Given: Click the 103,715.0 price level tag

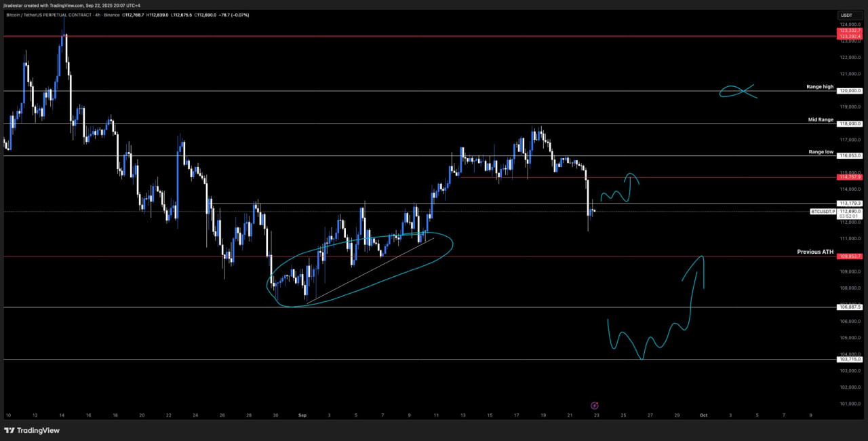Looking at the screenshot, I should [x=850, y=360].
